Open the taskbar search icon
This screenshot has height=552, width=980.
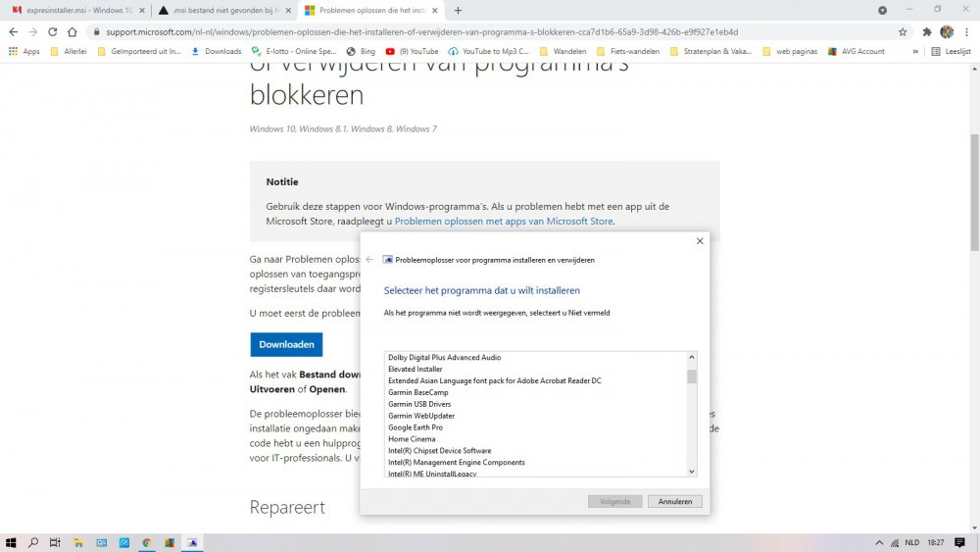click(x=33, y=542)
